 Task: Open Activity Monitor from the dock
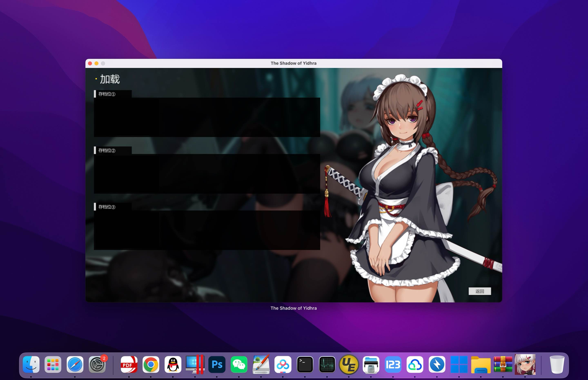(x=327, y=364)
